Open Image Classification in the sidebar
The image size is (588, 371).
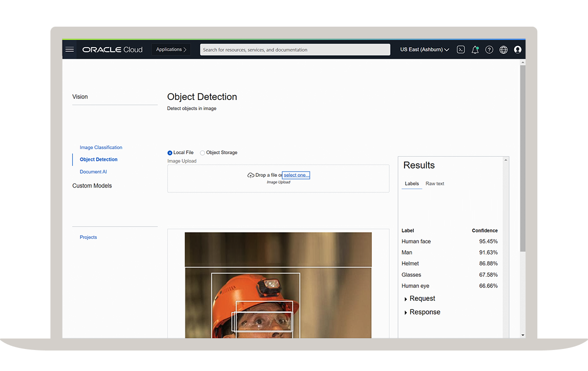click(x=101, y=148)
